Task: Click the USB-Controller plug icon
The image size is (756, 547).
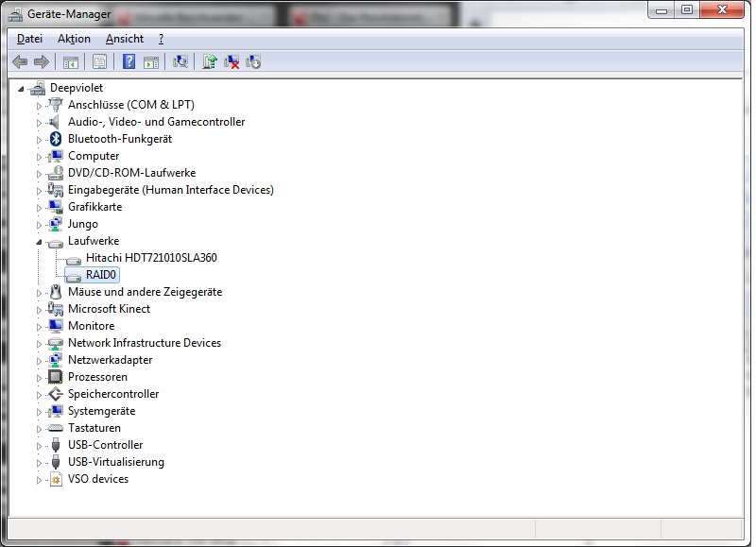Action: (56, 445)
